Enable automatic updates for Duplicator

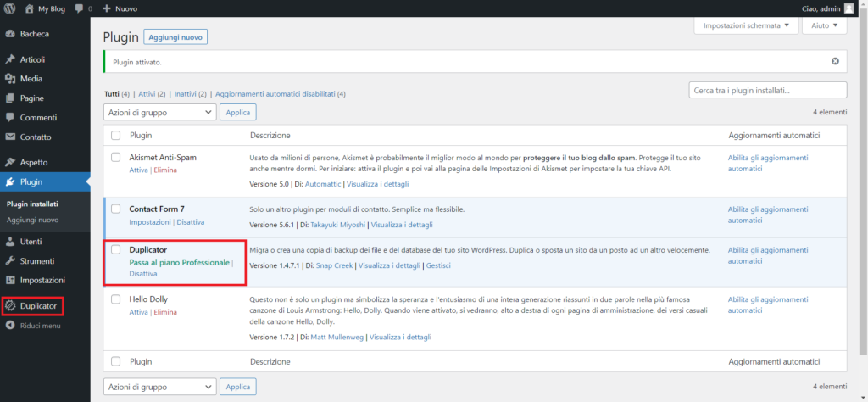pyautogui.click(x=768, y=256)
